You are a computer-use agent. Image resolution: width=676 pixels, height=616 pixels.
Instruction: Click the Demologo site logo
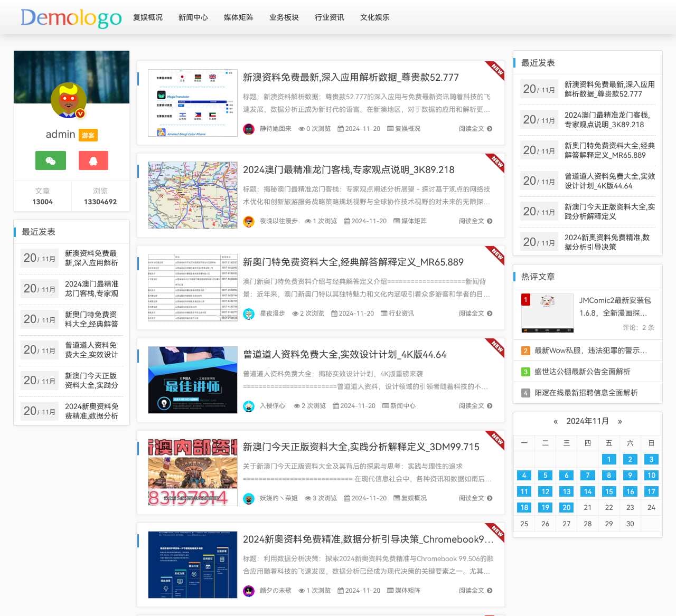coord(71,17)
